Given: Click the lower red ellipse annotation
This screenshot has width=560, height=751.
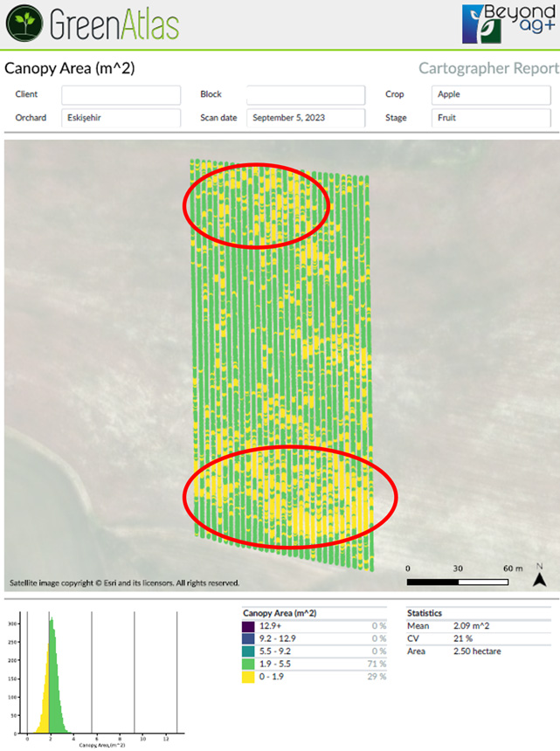Looking at the screenshot, I should (x=290, y=495).
